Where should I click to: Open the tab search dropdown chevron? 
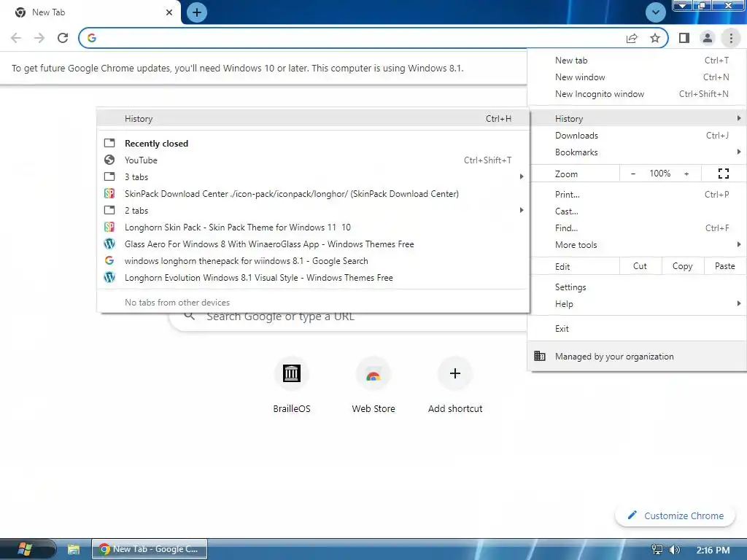[656, 12]
